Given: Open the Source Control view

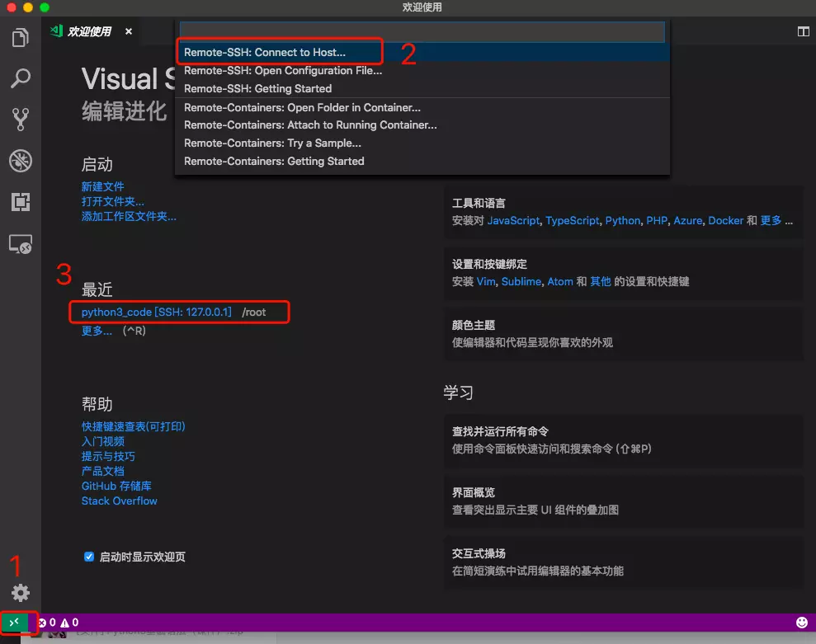Looking at the screenshot, I should 21,120.
